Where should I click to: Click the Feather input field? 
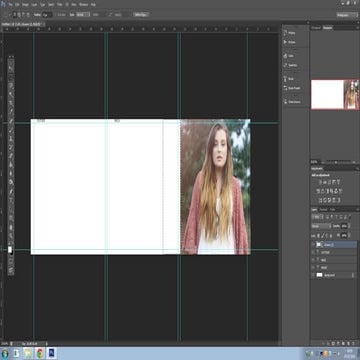click(x=47, y=15)
